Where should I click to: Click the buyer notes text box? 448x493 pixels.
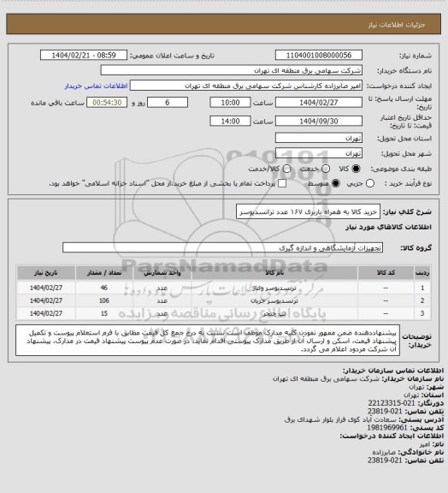click(x=208, y=341)
